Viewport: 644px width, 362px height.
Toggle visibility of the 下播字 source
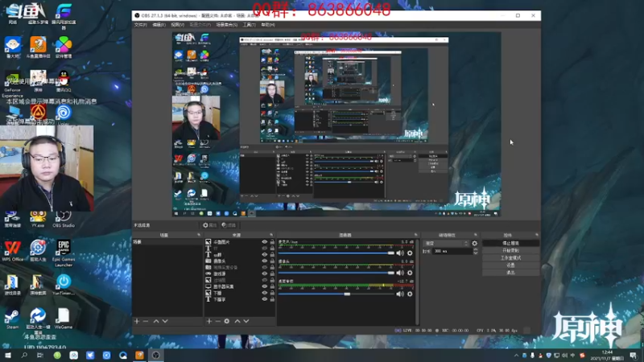pyautogui.click(x=265, y=299)
